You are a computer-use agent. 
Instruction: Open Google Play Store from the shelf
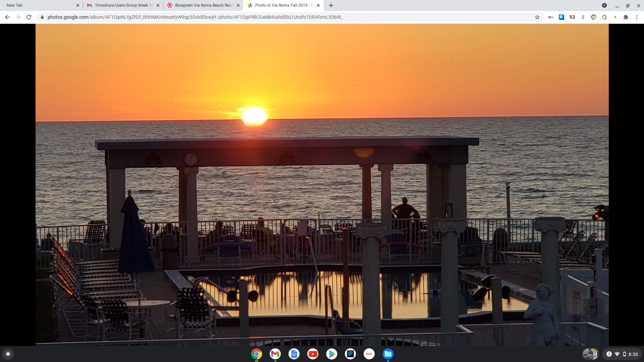click(331, 354)
